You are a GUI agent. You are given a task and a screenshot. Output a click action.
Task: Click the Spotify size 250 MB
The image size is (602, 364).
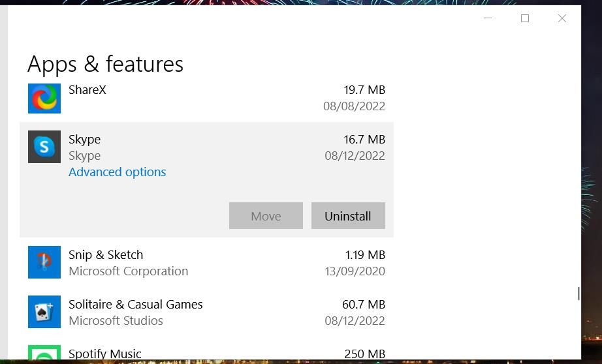pos(365,354)
